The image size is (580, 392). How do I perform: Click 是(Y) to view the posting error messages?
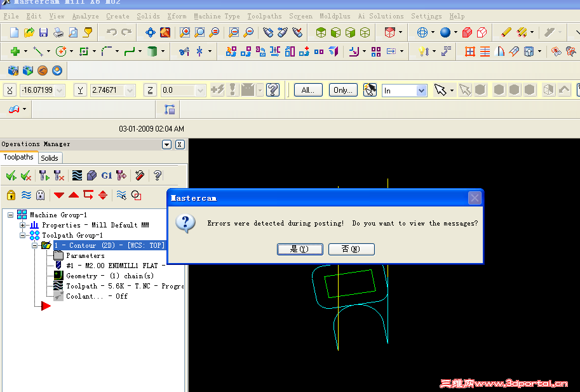300,249
